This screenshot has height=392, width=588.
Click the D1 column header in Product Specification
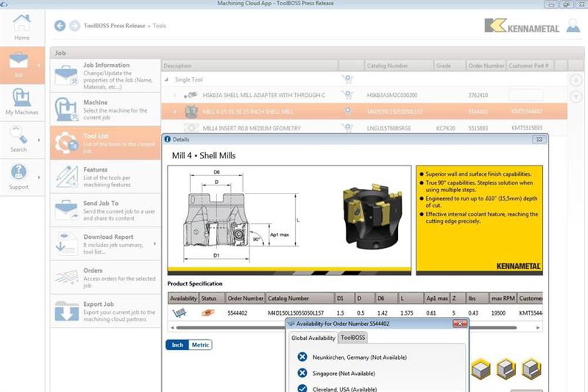pos(344,298)
